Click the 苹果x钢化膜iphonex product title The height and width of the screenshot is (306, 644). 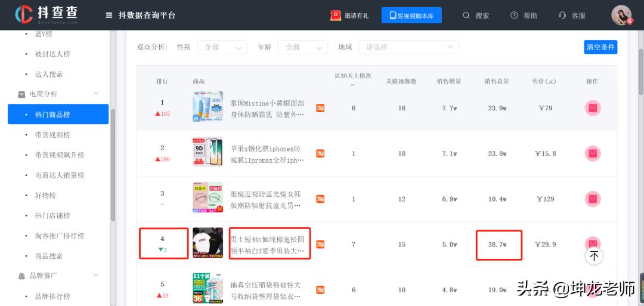pos(267,154)
